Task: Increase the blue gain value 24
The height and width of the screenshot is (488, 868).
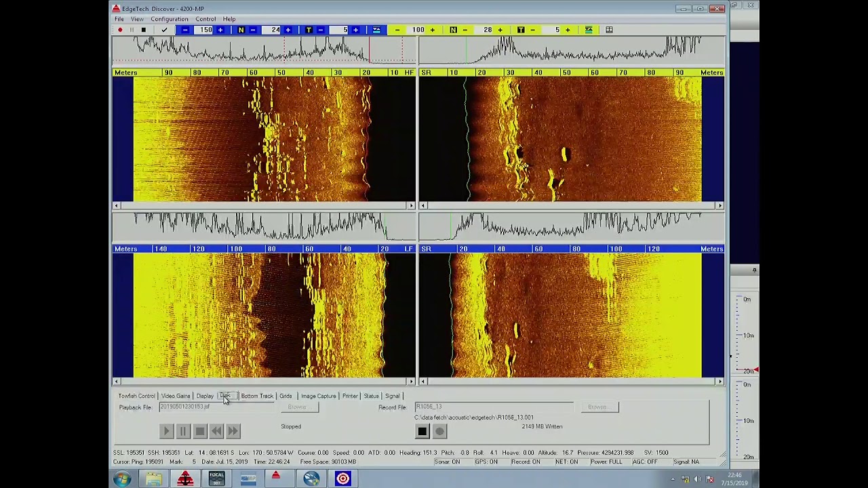Action: click(x=288, y=30)
